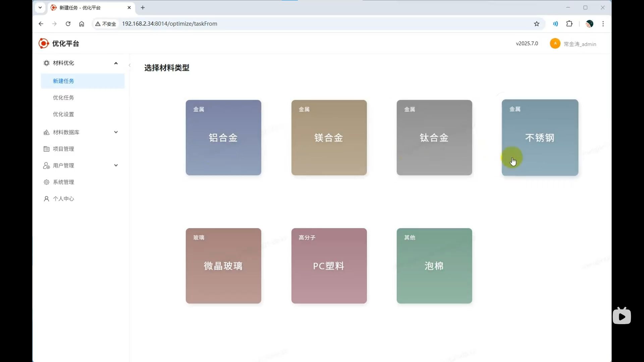Go to 项目管理 page
644x362 pixels.
click(63, 149)
